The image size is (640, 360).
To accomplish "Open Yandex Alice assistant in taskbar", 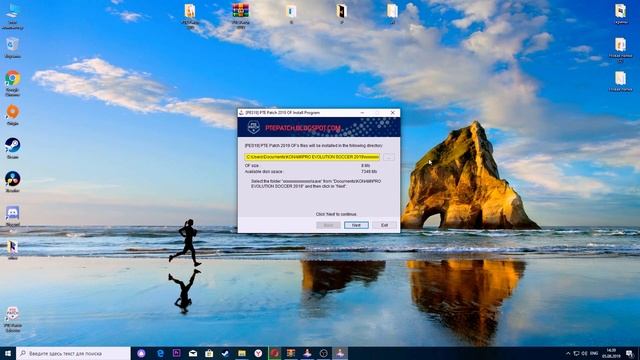I will pyautogui.click(x=141, y=353).
